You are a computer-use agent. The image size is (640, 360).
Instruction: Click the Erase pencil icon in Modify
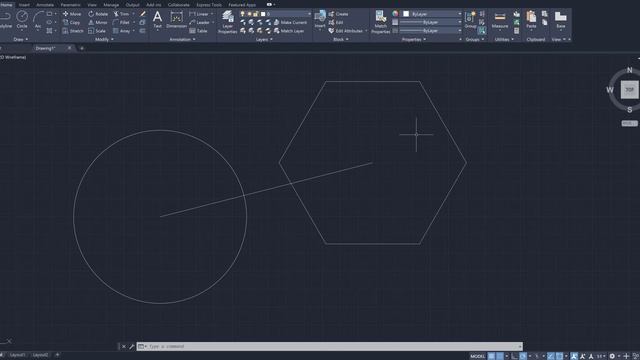142,14
